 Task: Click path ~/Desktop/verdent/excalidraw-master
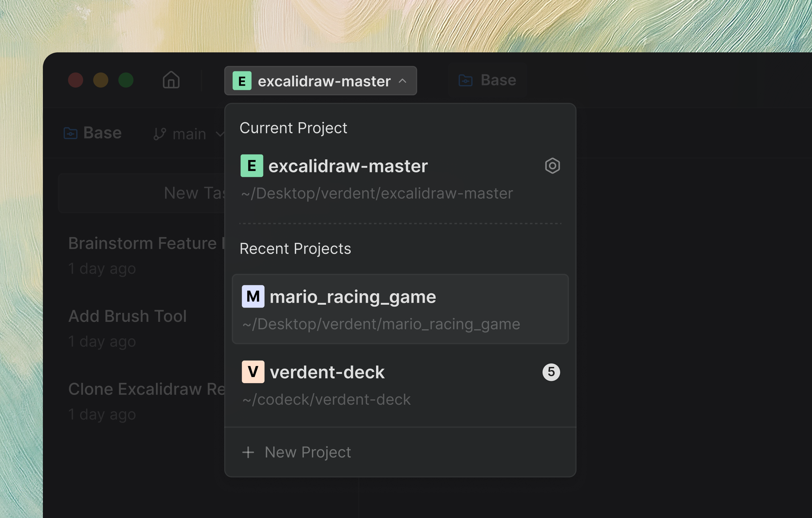[377, 194]
